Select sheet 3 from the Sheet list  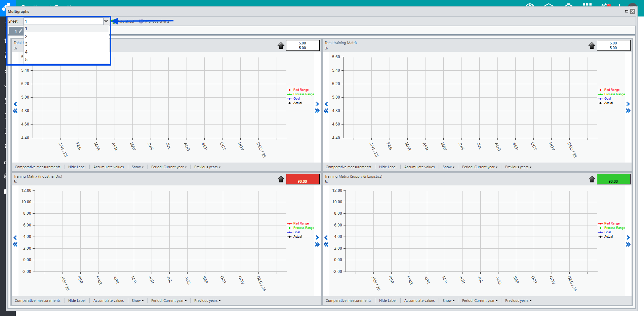26,44
